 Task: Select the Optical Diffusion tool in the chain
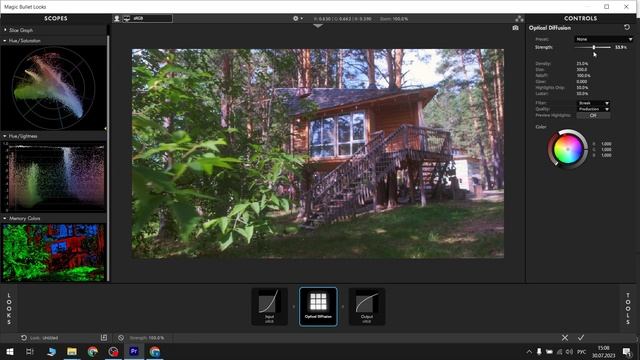[x=318, y=307]
